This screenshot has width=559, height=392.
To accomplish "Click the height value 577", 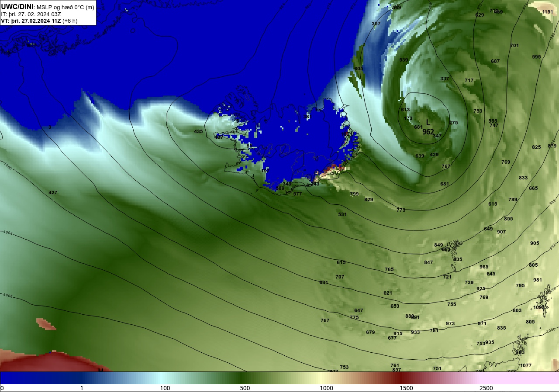I will (297, 194).
